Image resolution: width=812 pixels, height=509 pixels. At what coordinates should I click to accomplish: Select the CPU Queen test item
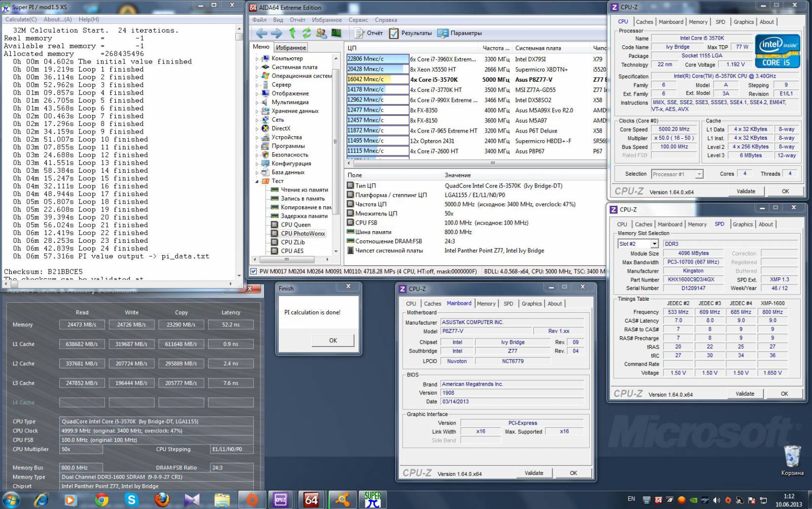296,225
